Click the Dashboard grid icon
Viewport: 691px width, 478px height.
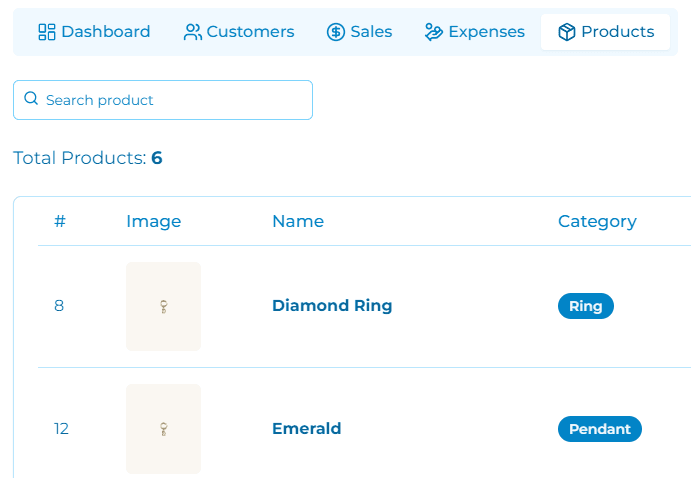pos(47,32)
